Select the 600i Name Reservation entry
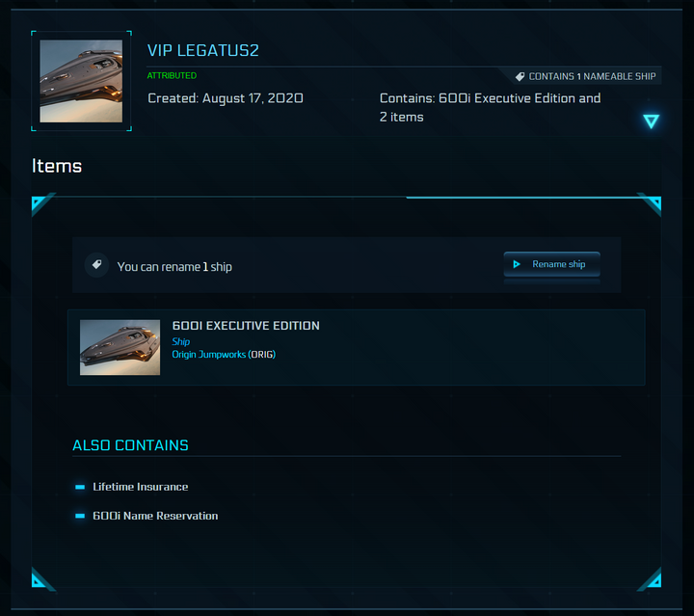 [x=155, y=516]
